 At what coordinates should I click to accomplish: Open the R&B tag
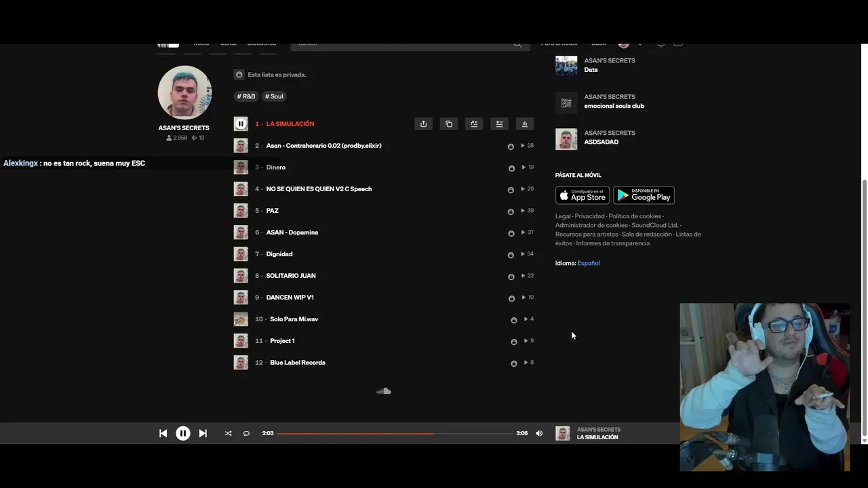click(x=246, y=96)
